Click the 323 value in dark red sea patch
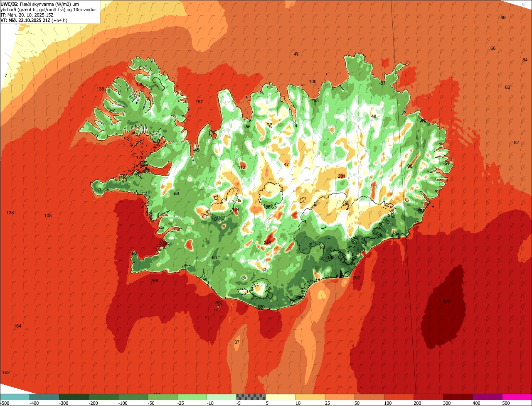 (x=446, y=301)
